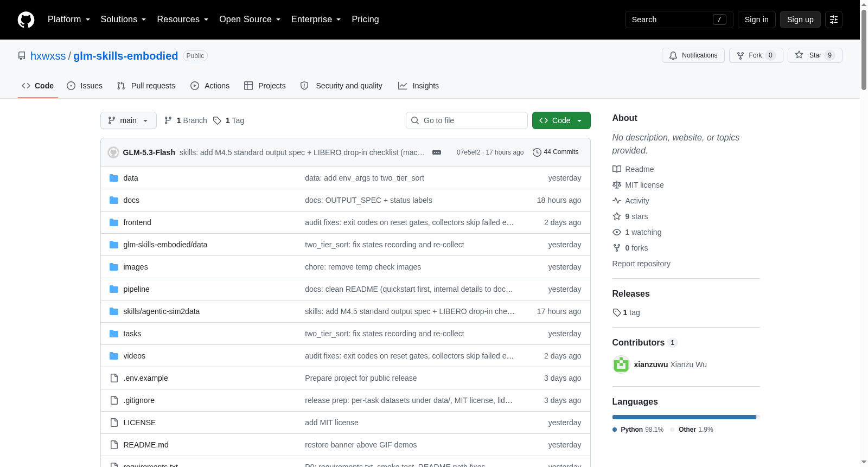
Task: Open the Report repository link
Action: [641, 264]
